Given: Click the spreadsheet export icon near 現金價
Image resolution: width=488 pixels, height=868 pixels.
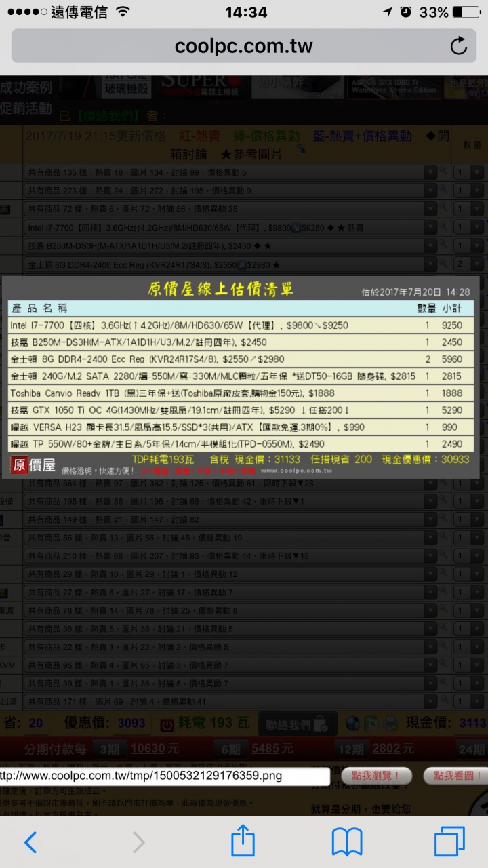Looking at the screenshot, I should pos(371,724).
